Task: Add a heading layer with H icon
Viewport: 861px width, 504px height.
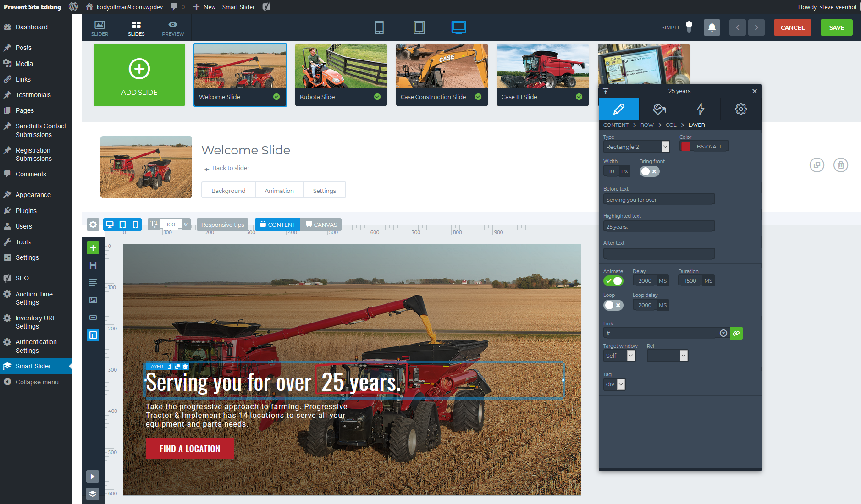Action: [x=93, y=265]
